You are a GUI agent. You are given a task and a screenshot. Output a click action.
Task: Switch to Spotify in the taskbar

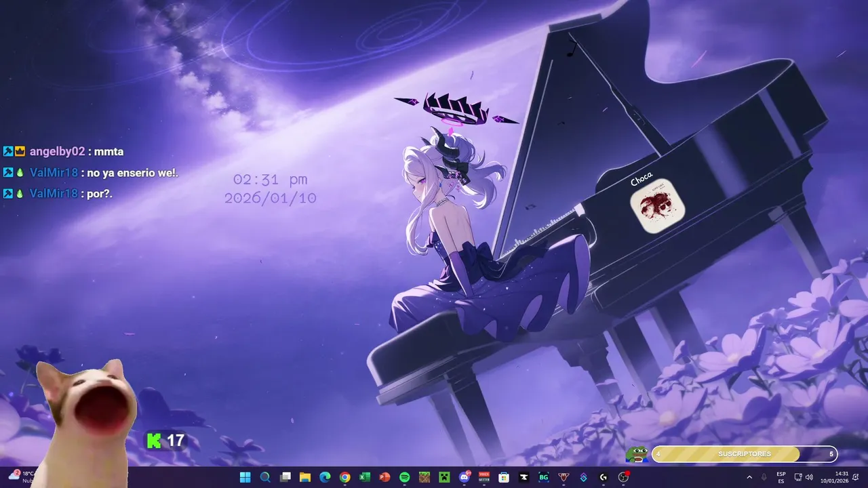[x=404, y=477]
